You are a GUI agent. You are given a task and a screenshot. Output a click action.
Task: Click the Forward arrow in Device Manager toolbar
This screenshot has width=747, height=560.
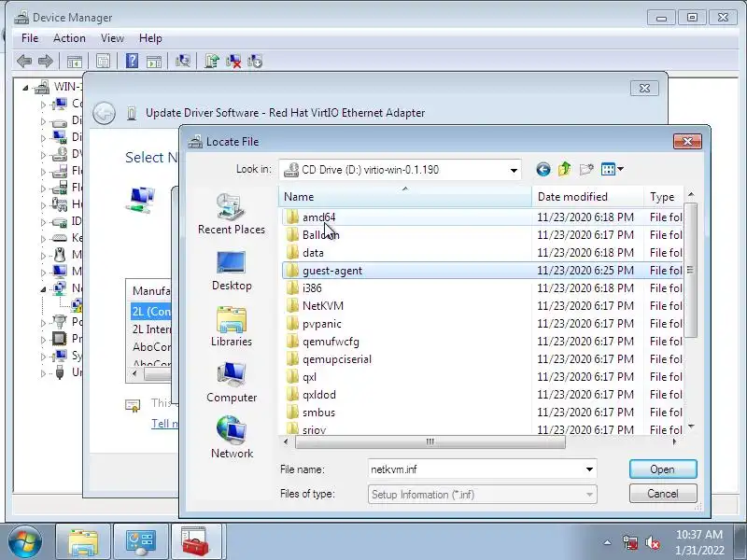click(x=45, y=61)
